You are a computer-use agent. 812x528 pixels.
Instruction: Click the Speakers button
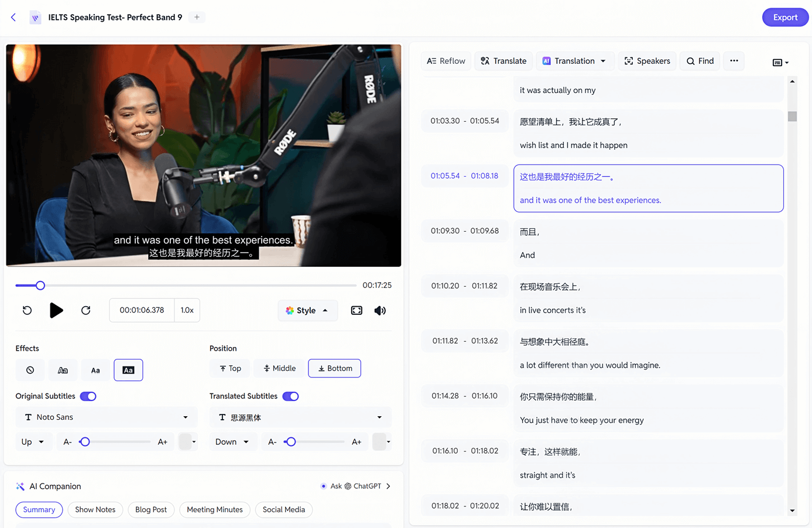pos(647,61)
